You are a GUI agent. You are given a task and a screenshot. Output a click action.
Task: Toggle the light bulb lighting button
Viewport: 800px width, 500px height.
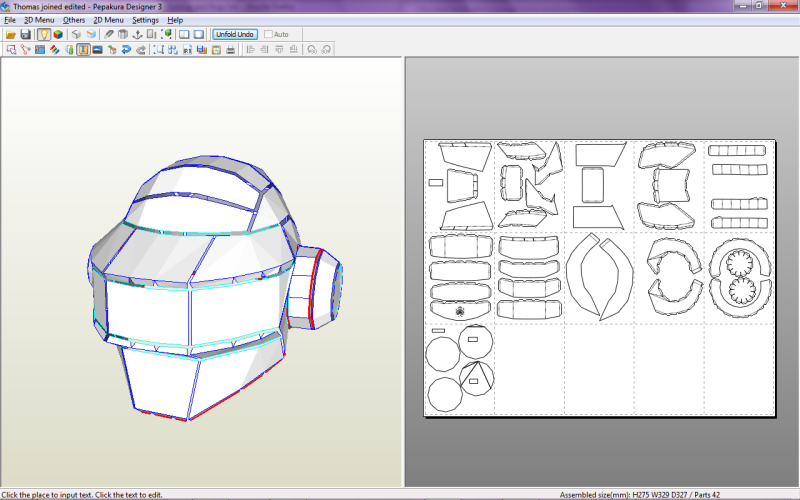coord(44,34)
